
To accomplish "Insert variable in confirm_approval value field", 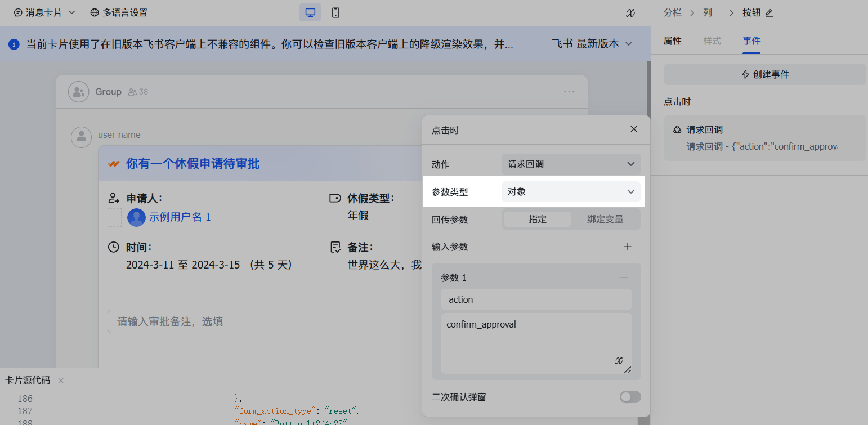I will coord(619,361).
